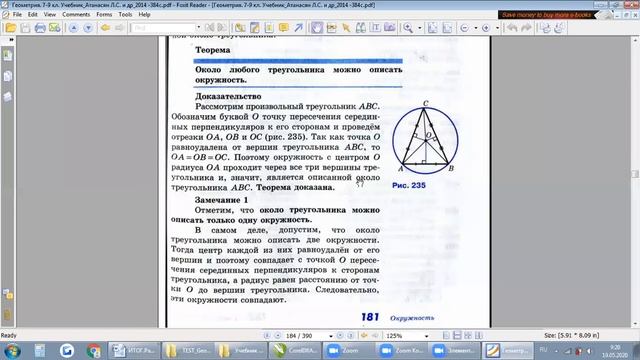The width and height of the screenshot is (640, 360).
Task: Switch to continuous page layout in status bar
Action: [457, 336]
